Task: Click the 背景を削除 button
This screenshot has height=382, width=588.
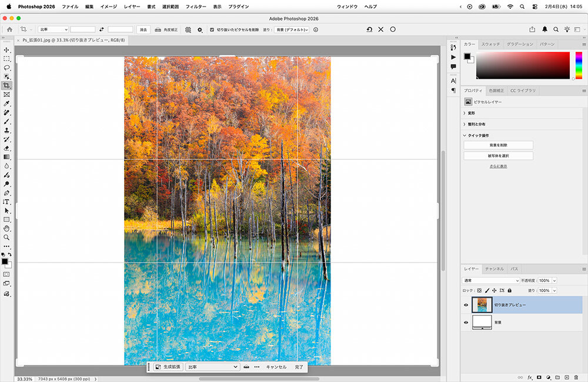Action: (x=498, y=145)
